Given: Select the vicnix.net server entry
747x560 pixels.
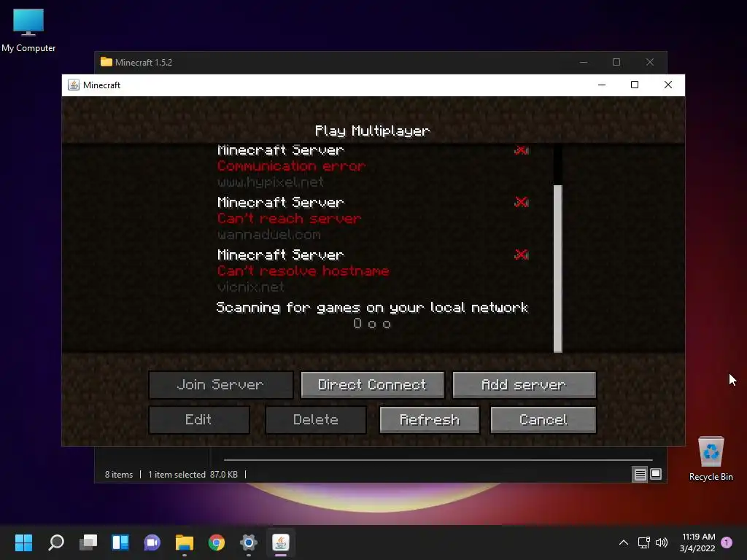Looking at the screenshot, I should (373, 271).
